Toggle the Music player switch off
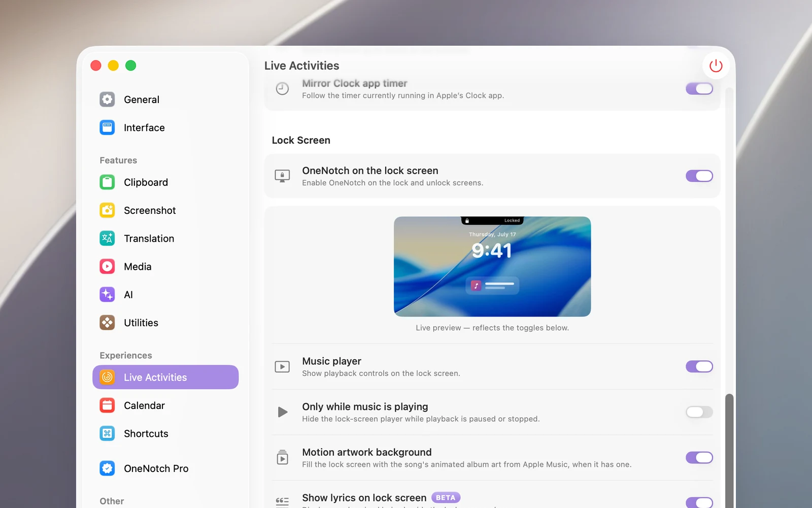 (699, 366)
